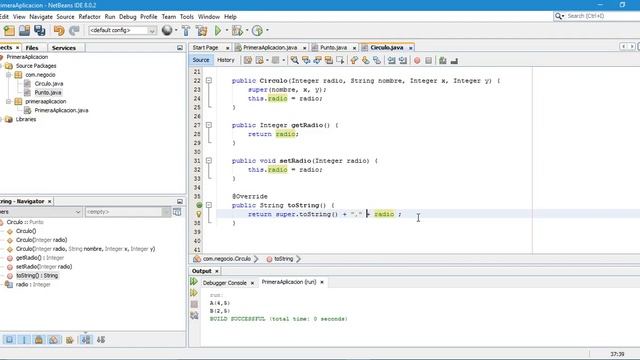Image resolution: width=640 pixels, height=360 pixels.
Task: Click the Stop icon in the Output sidebar
Action: click(194, 304)
